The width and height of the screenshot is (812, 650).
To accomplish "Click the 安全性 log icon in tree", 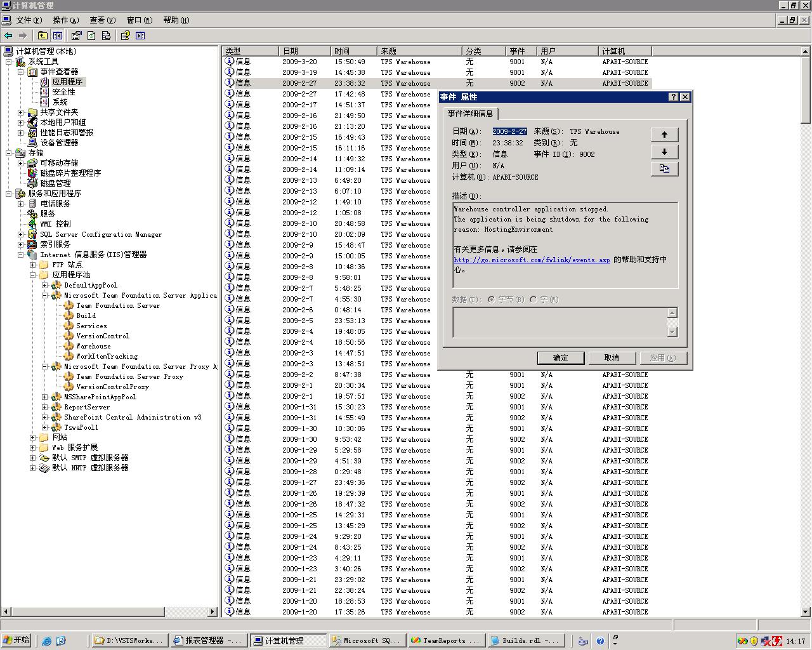I will (44, 92).
